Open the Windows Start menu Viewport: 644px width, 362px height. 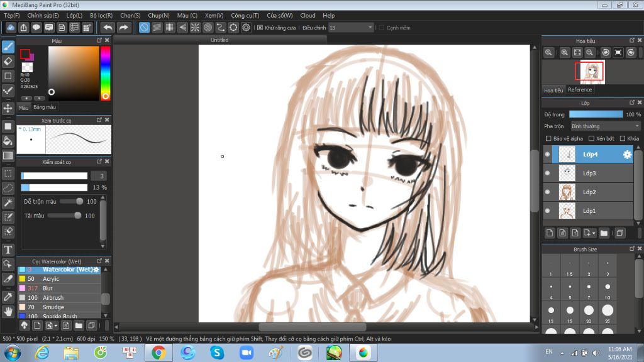point(13,353)
